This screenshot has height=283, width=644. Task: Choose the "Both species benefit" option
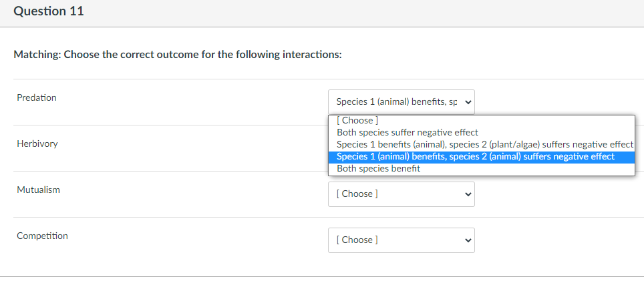click(379, 169)
